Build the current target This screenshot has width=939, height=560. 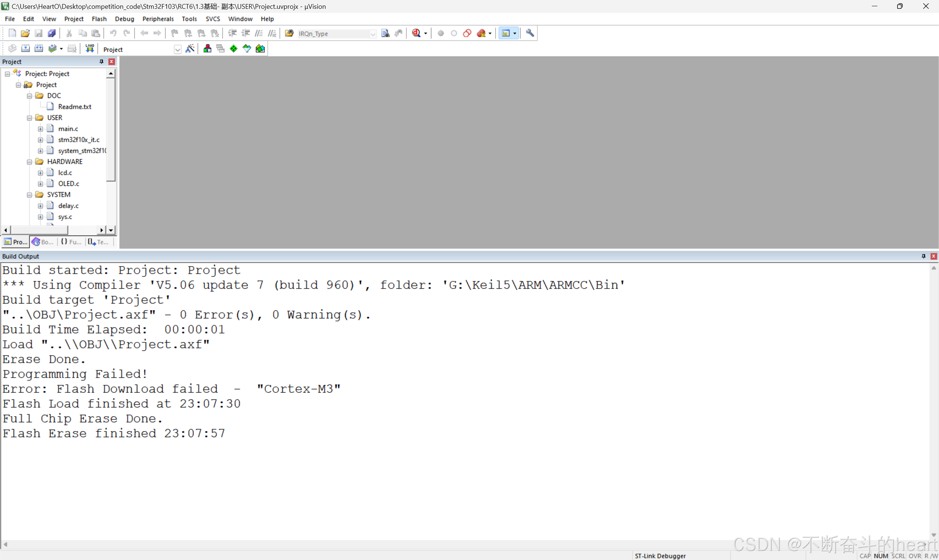pos(26,48)
